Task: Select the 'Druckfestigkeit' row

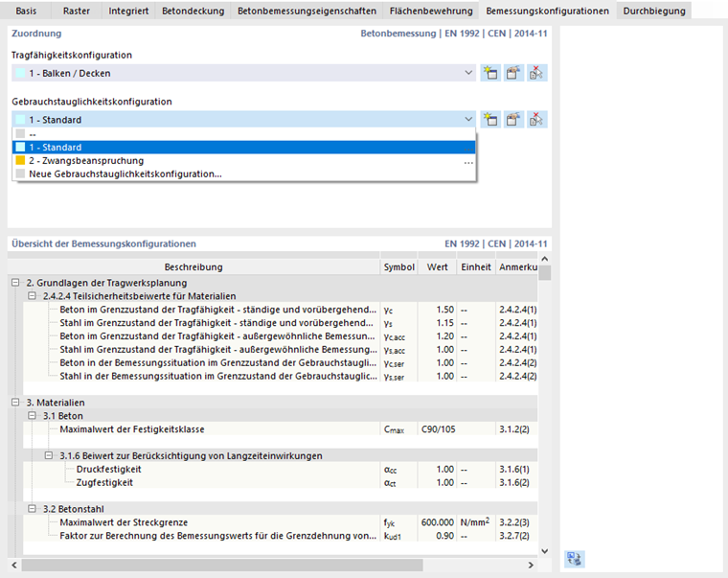Action: (281, 470)
